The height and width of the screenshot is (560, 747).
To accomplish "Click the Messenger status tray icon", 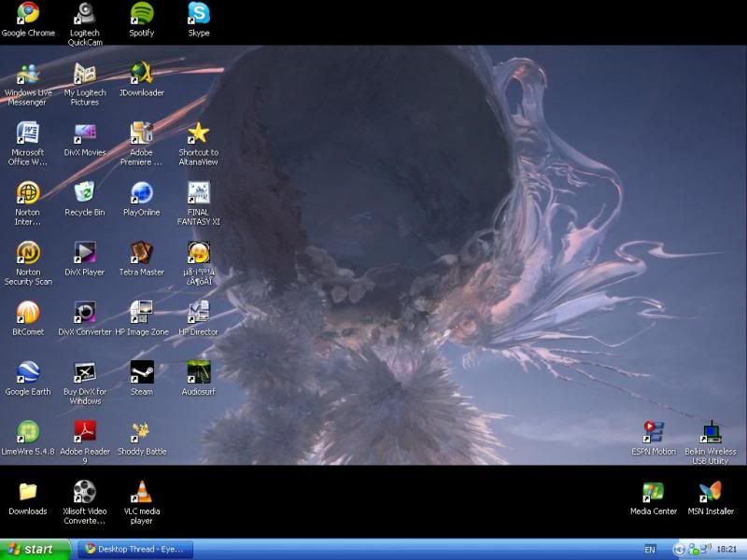I will (693, 550).
